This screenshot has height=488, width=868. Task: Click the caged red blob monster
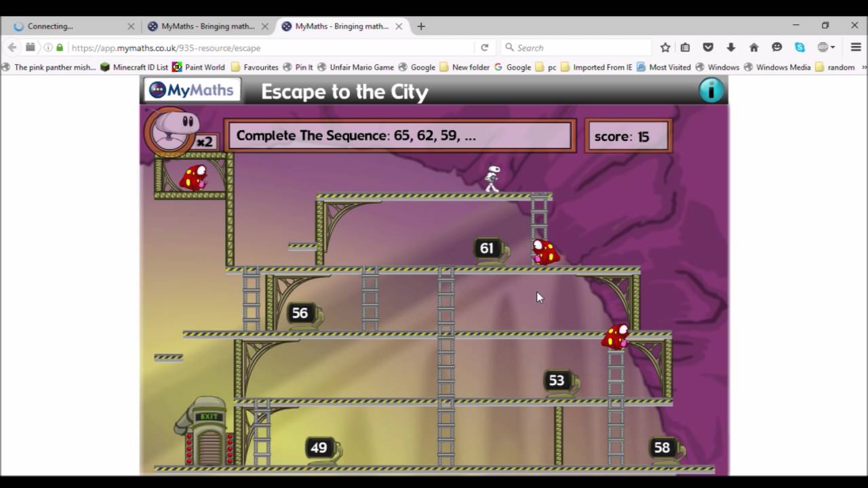[x=194, y=178]
